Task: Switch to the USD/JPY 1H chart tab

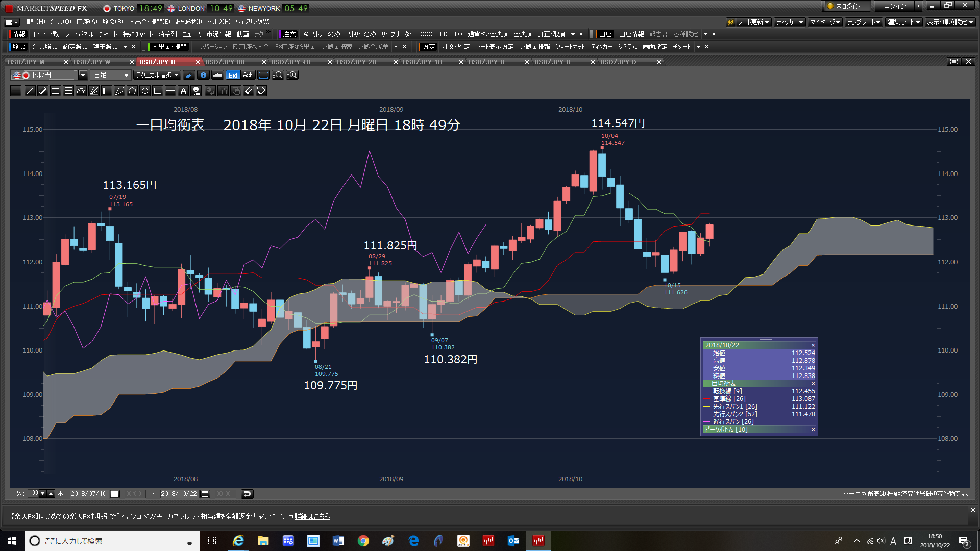Action: (x=423, y=62)
